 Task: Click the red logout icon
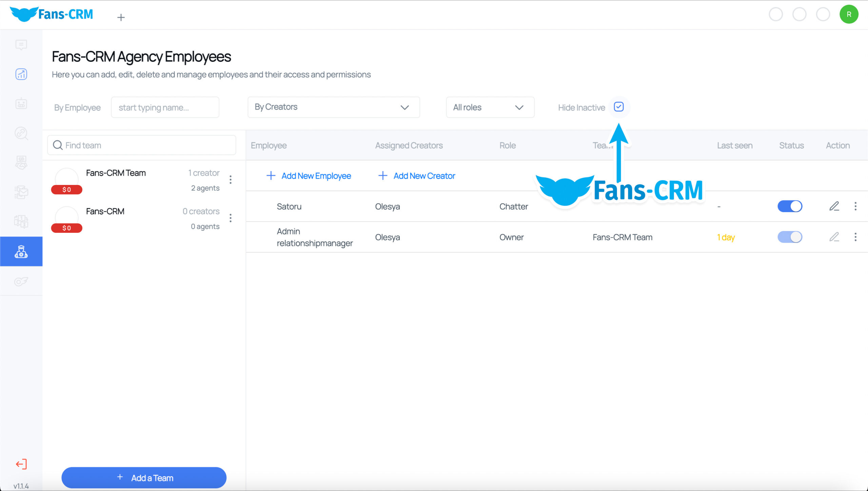coord(21,464)
